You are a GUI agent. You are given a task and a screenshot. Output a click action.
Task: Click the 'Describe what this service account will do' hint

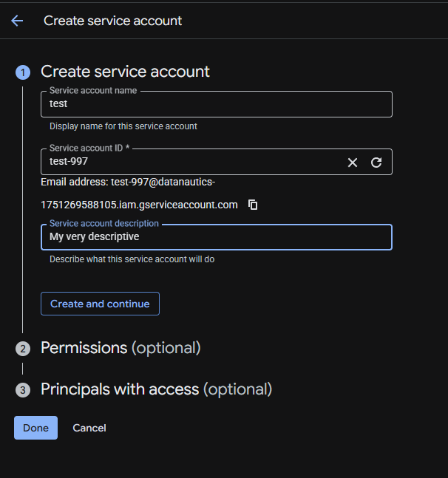pos(132,259)
